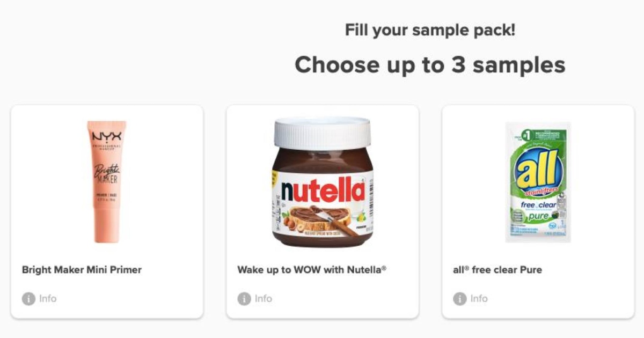This screenshot has width=644, height=338.
Task: Select the all free clear detergent image
Action: pyautogui.click(x=538, y=182)
